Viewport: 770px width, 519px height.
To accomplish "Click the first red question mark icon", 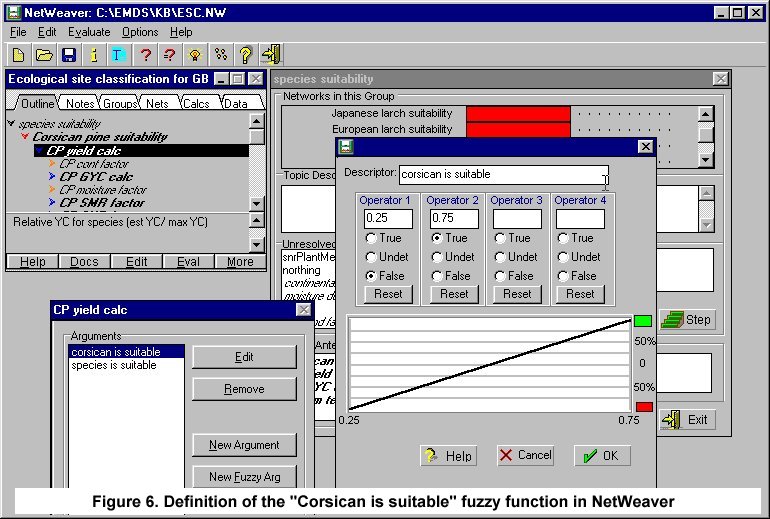I will click(x=145, y=55).
